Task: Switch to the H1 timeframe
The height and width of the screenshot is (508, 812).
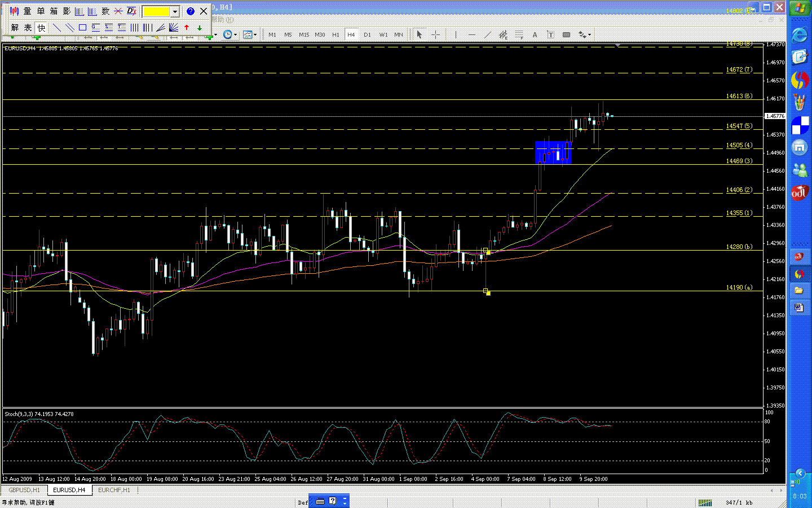Action: [x=336, y=34]
